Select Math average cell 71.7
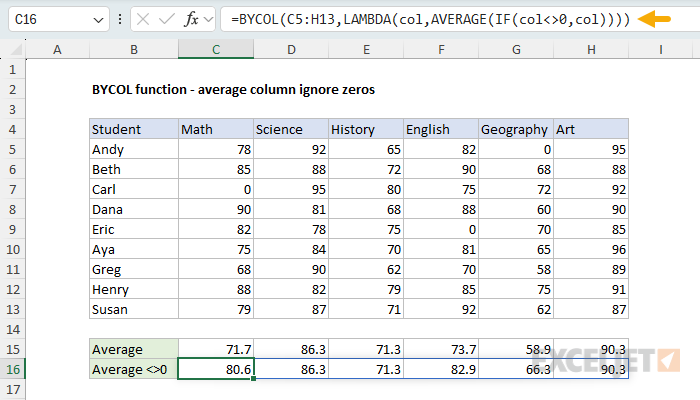 tap(216, 349)
